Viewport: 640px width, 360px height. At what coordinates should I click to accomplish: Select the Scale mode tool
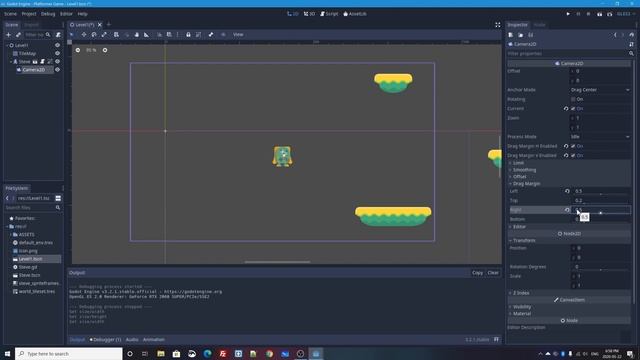pyautogui.click(x=104, y=35)
